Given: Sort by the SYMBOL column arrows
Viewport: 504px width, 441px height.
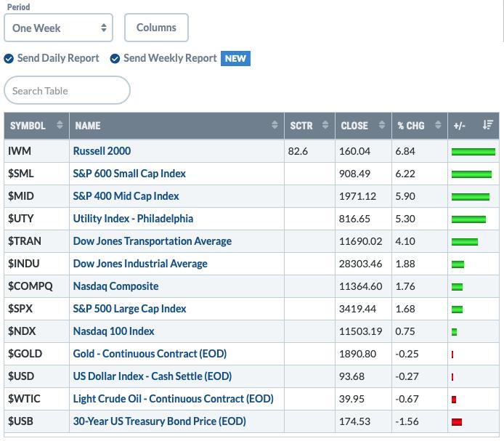Looking at the screenshot, I should 60,125.
